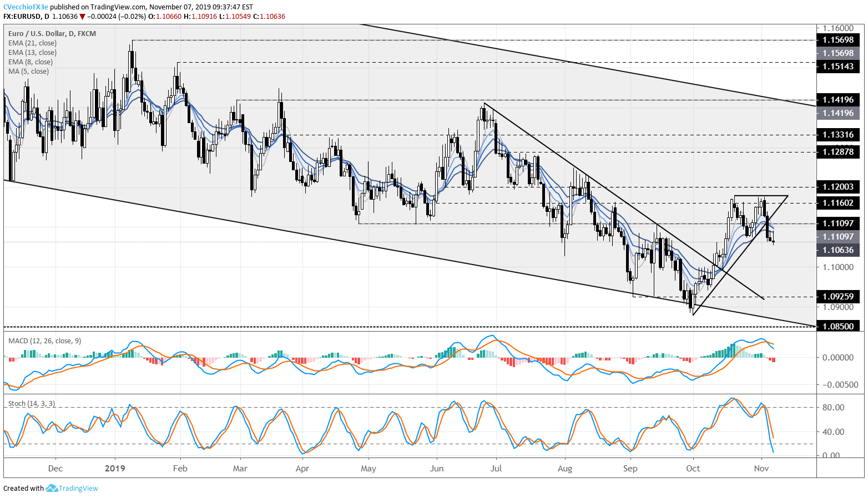Click the May label on time axis
This screenshot has height=498, width=868.
368,468
